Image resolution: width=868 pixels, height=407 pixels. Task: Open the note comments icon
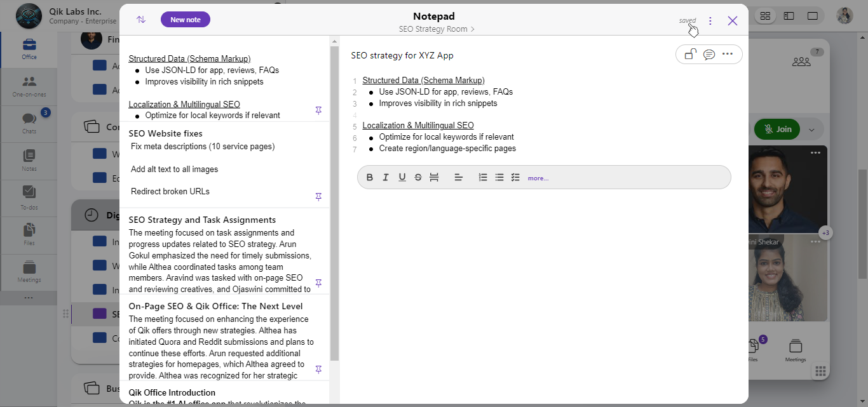[x=709, y=55]
